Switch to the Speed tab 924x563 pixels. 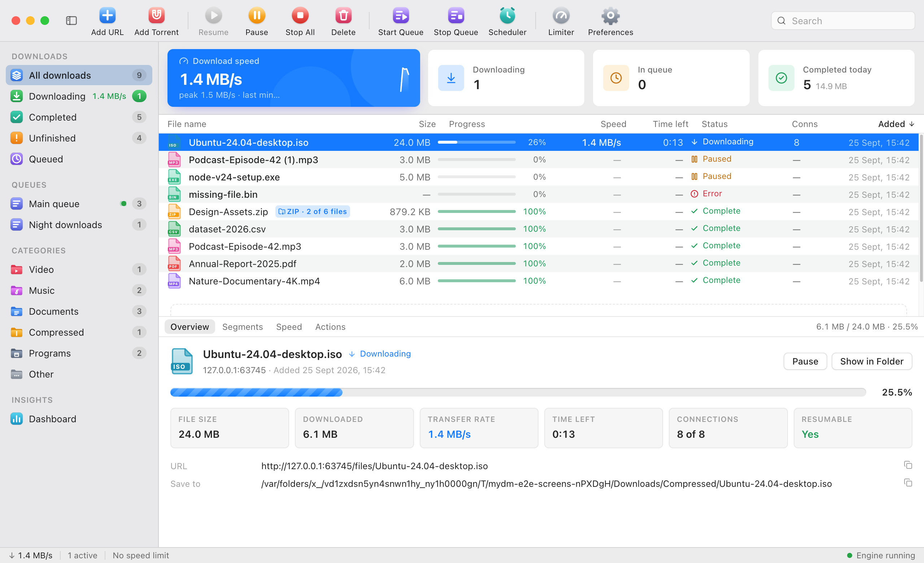[289, 327]
